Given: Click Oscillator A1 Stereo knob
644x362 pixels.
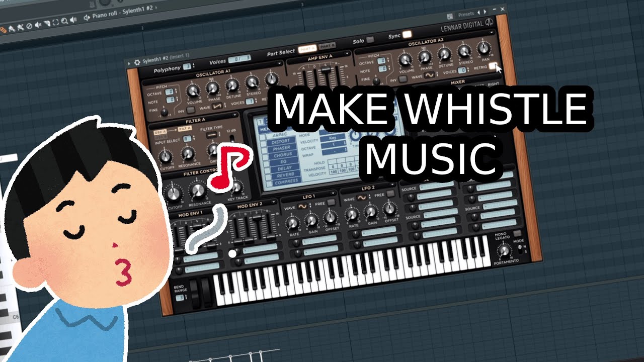Looking at the screenshot, I should click(x=253, y=82).
